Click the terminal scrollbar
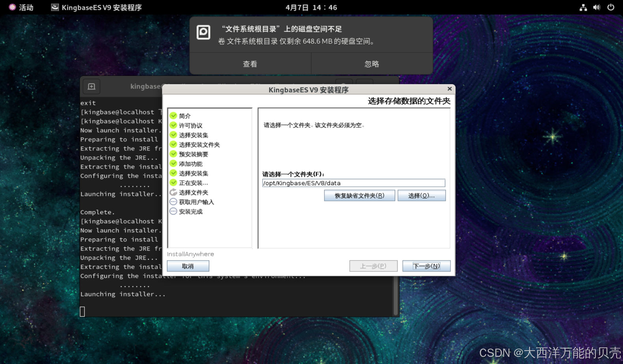This screenshot has height=364, width=623. click(396, 295)
